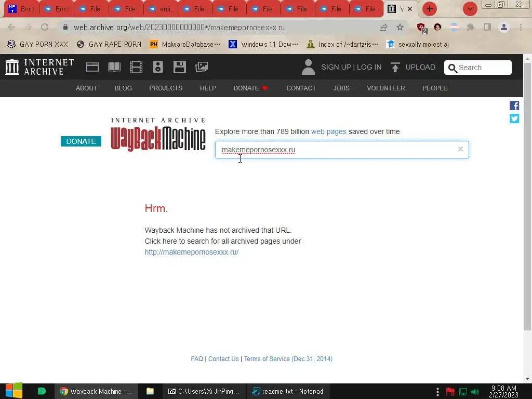Screen dimensions: 532x399
Task: Click the magnifier in Search box
Action: (x=453, y=68)
